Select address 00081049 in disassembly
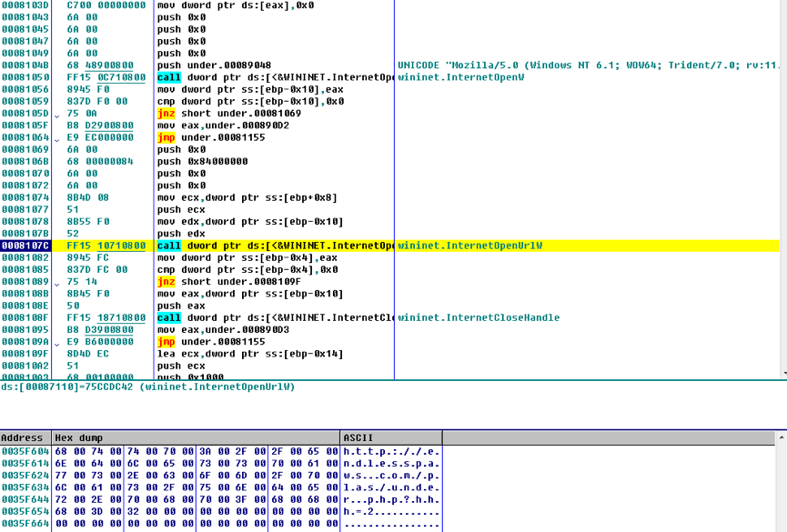 coord(25,53)
